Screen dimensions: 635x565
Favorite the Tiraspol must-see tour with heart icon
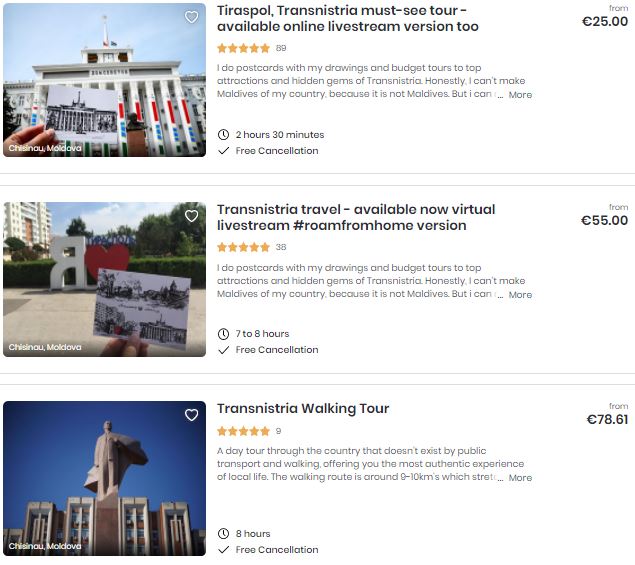pos(192,17)
